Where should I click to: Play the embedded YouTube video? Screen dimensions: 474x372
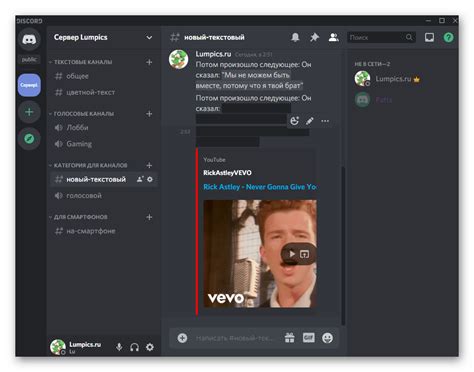[x=292, y=254]
